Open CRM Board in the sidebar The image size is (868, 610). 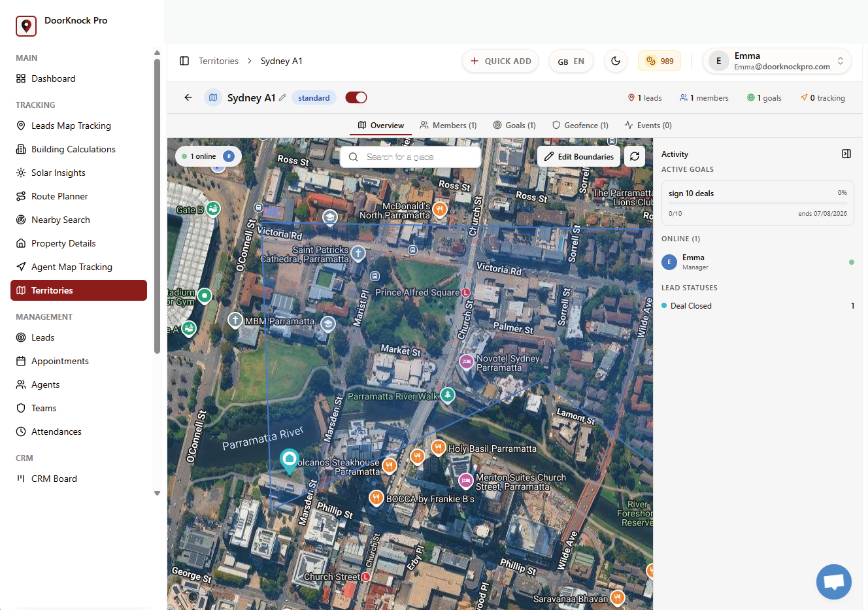(x=78, y=479)
